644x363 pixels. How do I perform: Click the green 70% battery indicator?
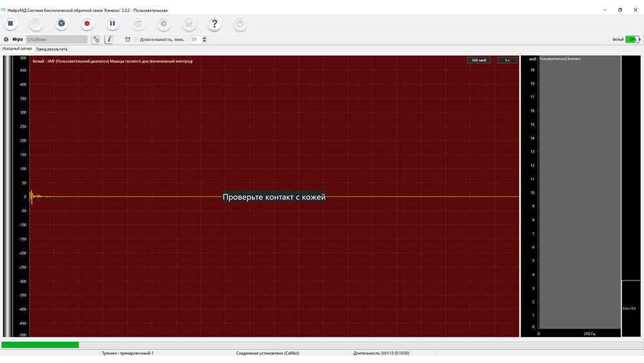[632, 39]
